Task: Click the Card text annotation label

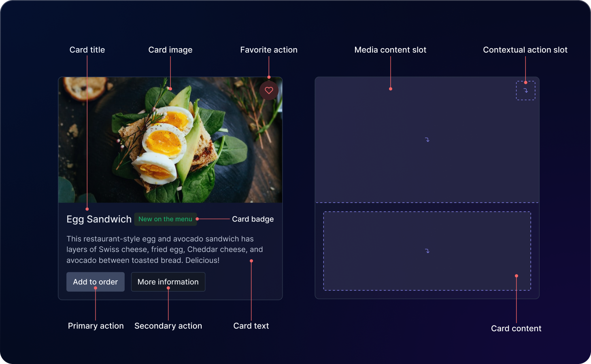Action: 251,326
